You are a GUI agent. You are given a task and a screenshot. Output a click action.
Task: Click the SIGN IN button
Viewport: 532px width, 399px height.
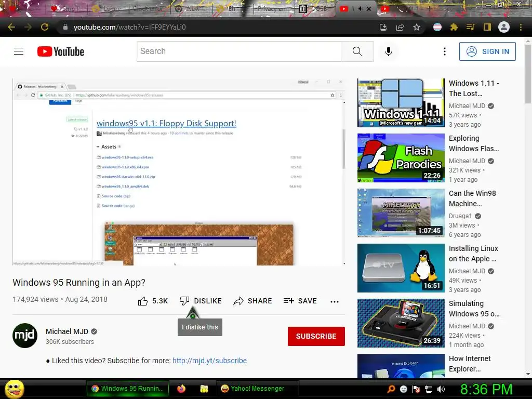[487, 51]
